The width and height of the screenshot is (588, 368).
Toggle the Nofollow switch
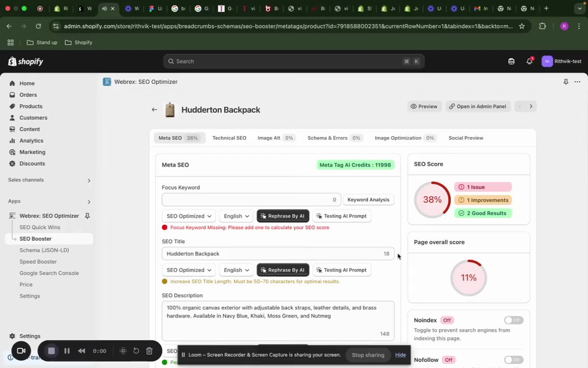(x=513, y=360)
